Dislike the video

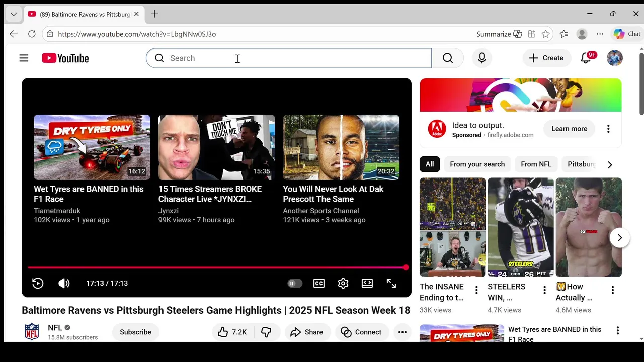[x=267, y=332]
